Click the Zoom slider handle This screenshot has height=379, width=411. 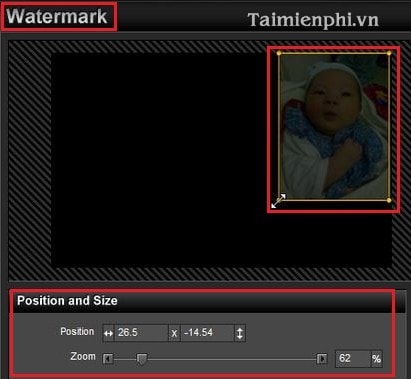142,359
